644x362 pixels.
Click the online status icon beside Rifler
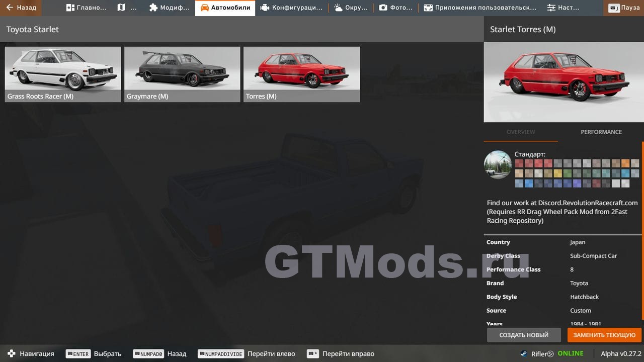[550, 354]
